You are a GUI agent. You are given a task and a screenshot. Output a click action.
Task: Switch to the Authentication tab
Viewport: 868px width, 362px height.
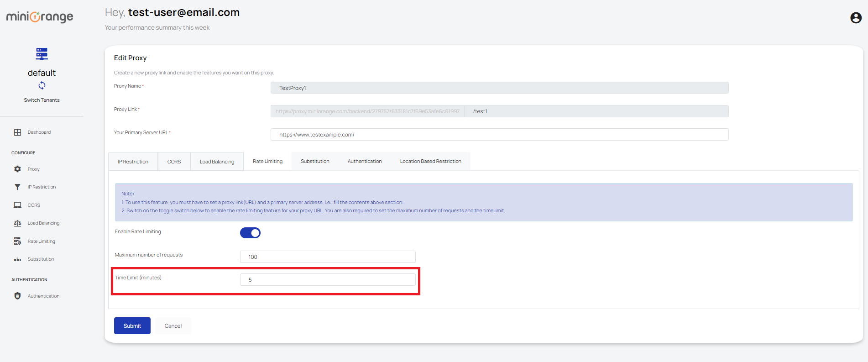pyautogui.click(x=365, y=161)
